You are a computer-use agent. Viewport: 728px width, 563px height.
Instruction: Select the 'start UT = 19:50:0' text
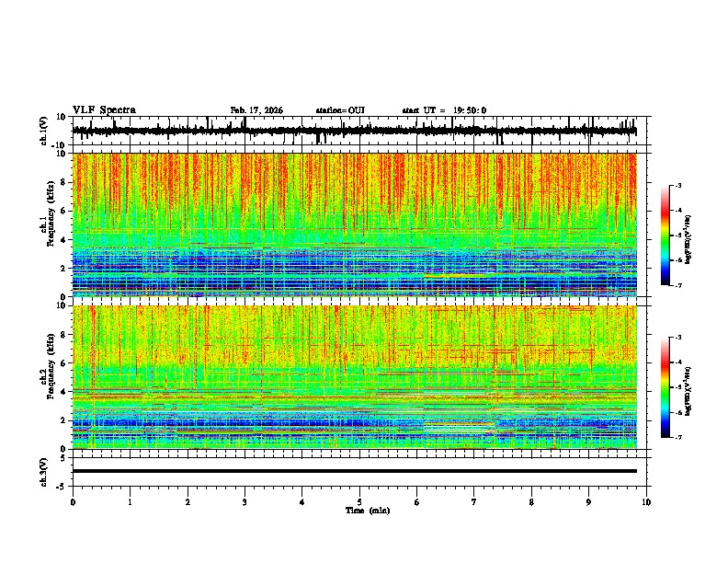(x=444, y=110)
